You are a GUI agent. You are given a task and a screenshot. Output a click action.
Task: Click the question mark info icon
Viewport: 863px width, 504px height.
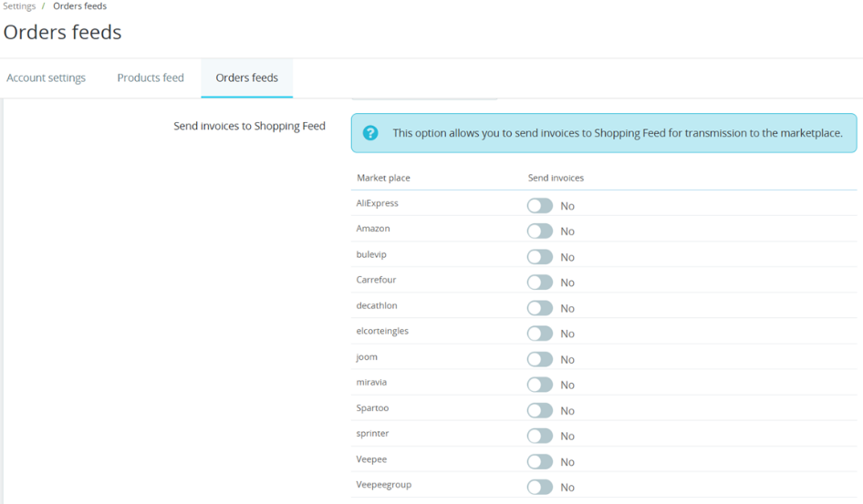[x=370, y=133]
